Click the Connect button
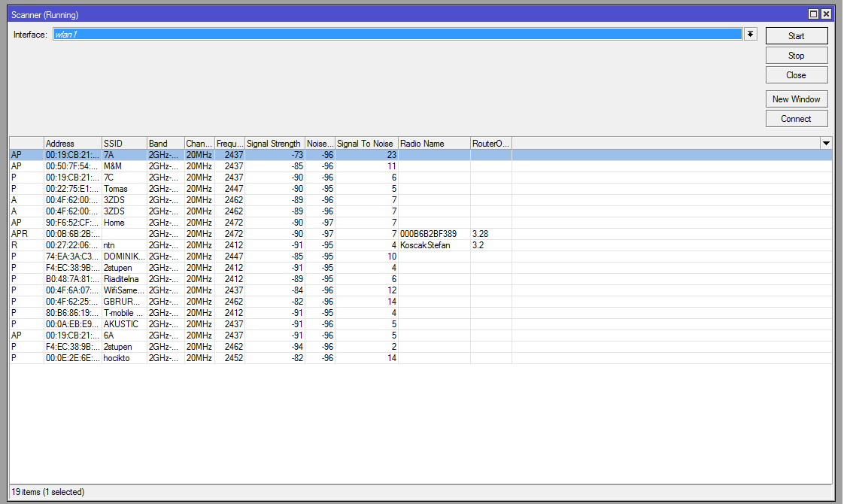Image resolution: width=844 pixels, height=504 pixels. (x=796, y=119)
